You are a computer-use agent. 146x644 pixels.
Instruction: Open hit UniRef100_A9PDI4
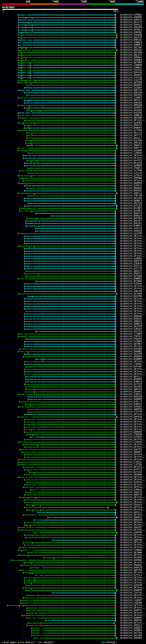pos(131,20)
